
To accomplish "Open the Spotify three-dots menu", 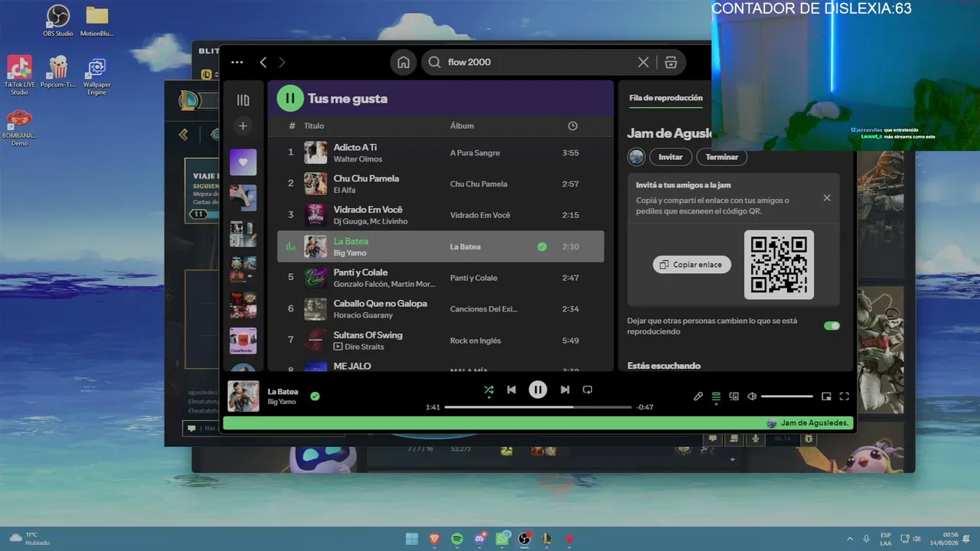I will pos(237,63).
